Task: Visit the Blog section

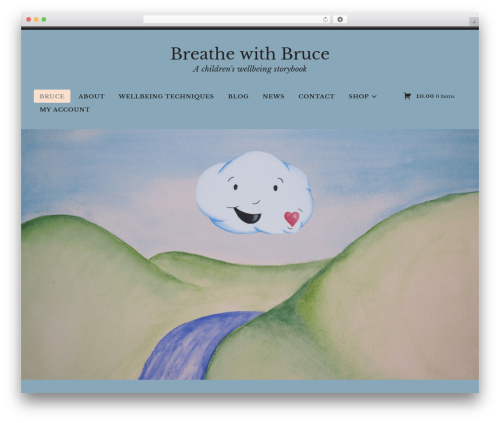Action: tap(238, 96)
